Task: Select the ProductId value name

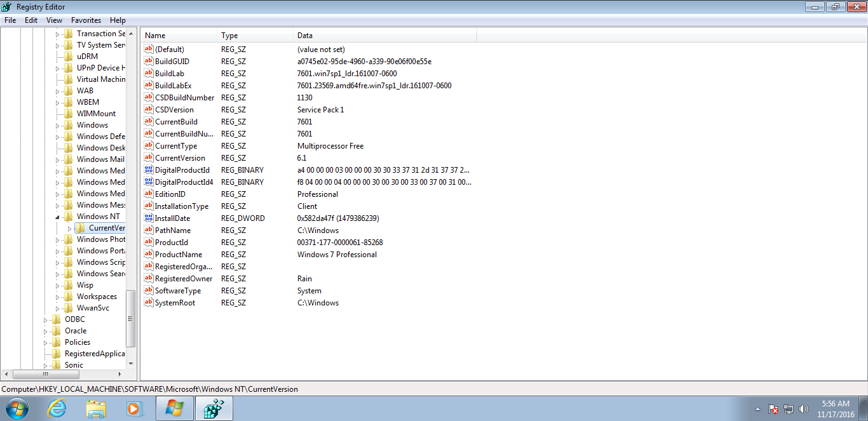Action: tap(171, 243)
